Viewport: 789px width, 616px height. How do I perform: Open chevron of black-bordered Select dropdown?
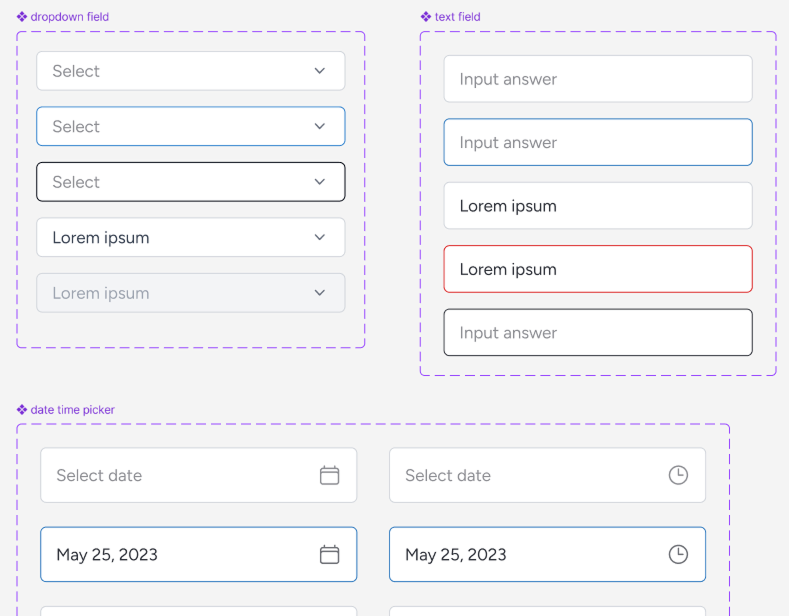coord(320,182)
